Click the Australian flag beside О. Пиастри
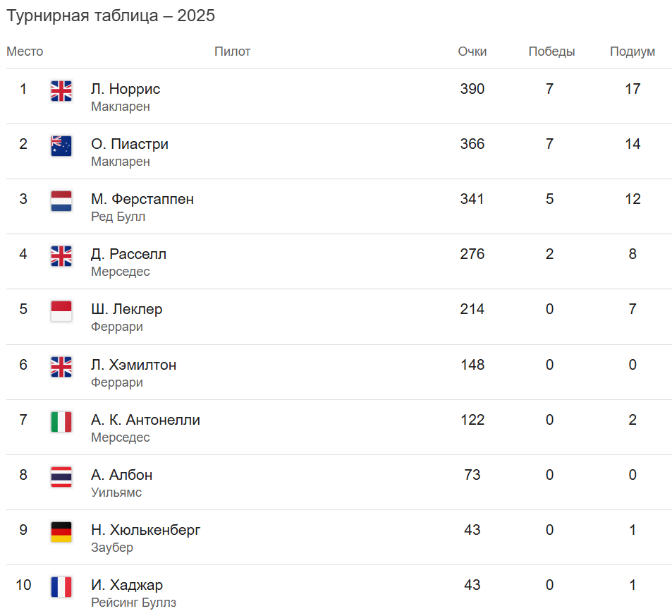672x616 pixels. coord(61,146)
